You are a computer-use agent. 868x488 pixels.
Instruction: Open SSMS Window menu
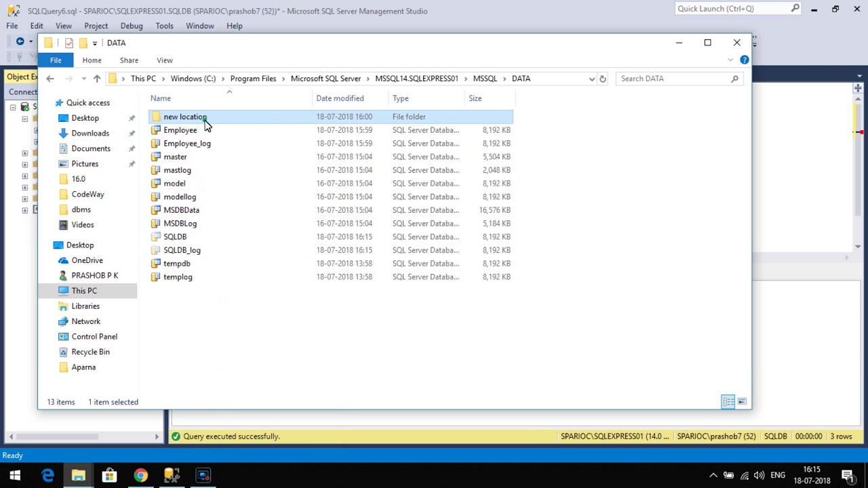[200, 26]
